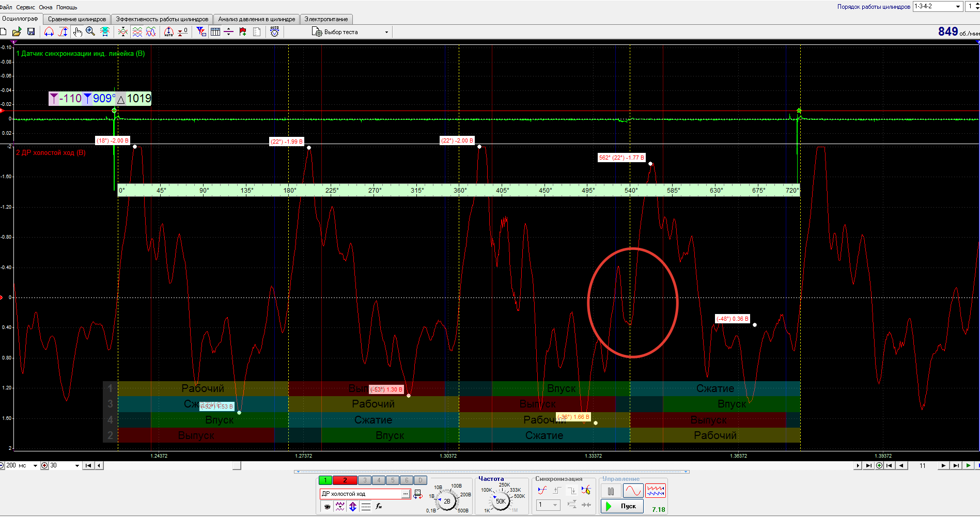Click the frame number 11 field
The image size is (980, 517).
[x=923, y=465]
